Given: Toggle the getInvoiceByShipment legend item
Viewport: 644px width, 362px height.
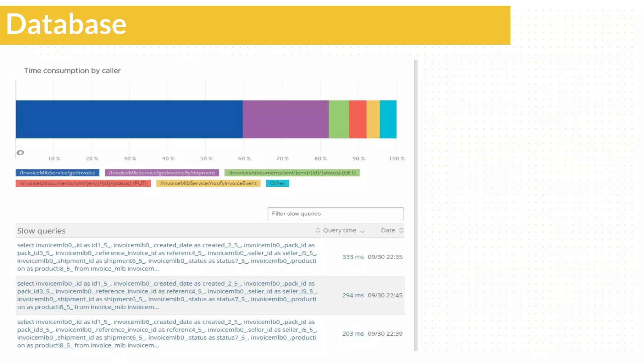Looking at the screenshot, I should (x=162, y=173).
